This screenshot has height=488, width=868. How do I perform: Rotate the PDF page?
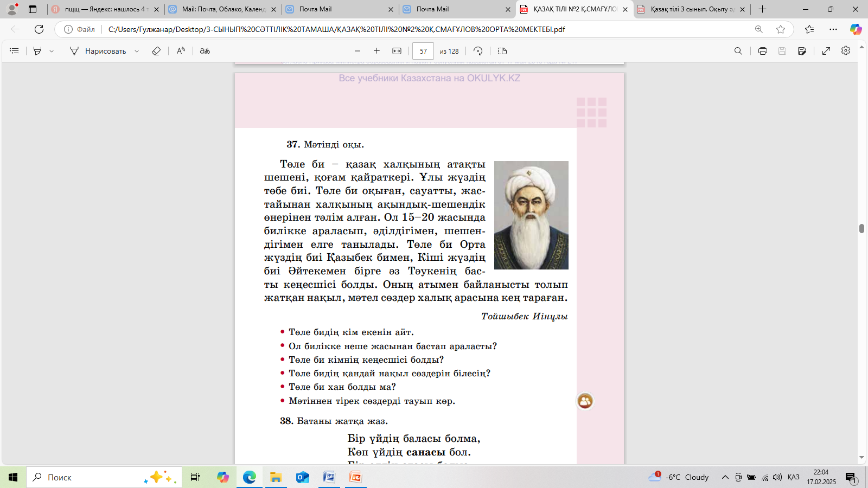(478, 51)
